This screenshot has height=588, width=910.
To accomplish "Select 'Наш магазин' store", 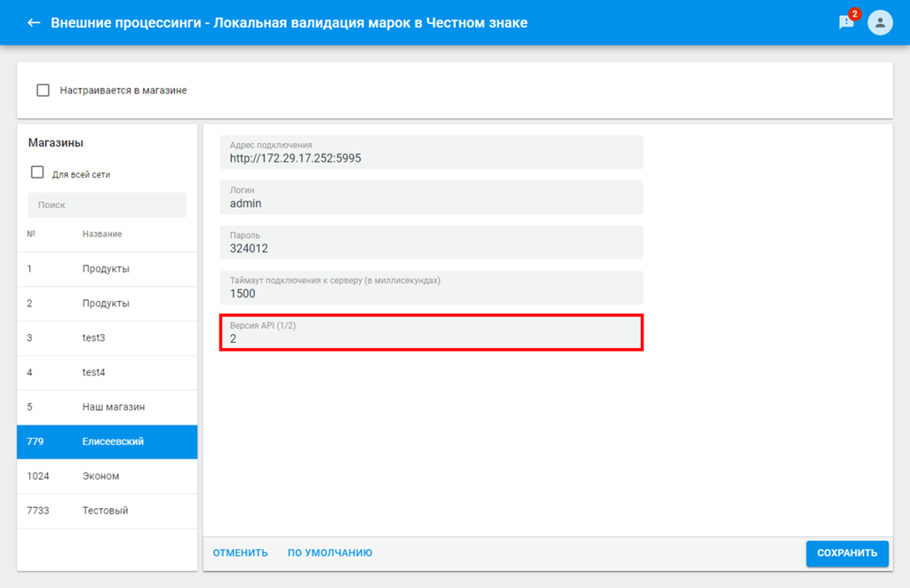I will (107, 407).
